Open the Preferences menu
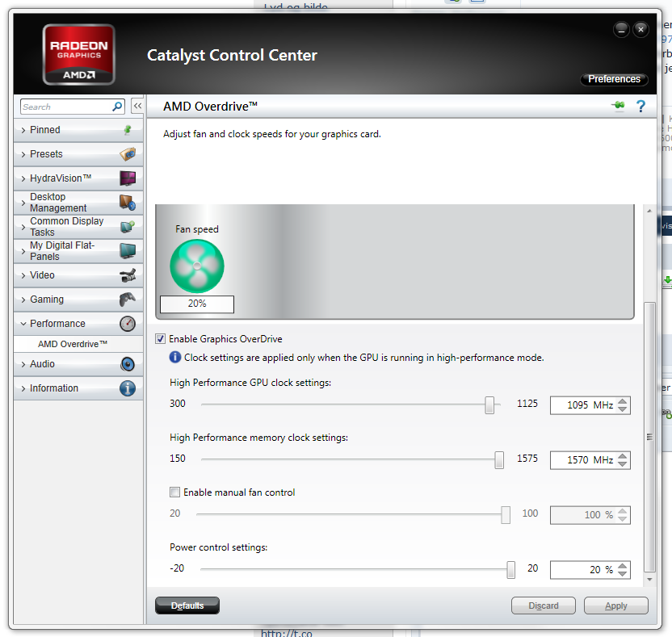This screenshot has height=637, width=672. click(x=614, y=79)
